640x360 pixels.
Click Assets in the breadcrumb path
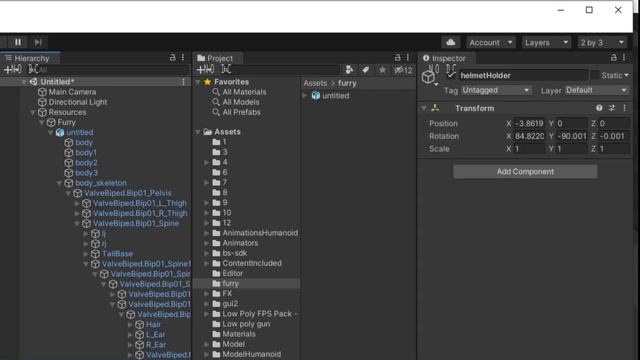(x=315, y=83)
